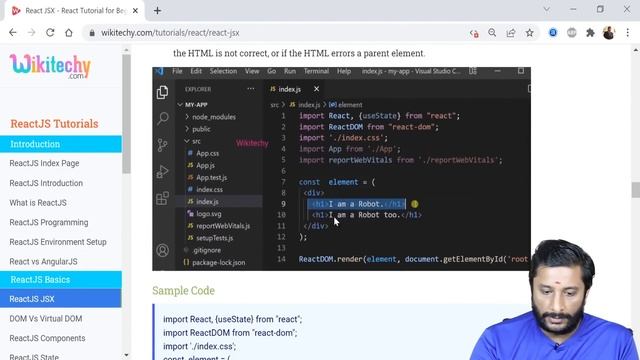
Task: Open index.css file
Action: coord(205,189)
